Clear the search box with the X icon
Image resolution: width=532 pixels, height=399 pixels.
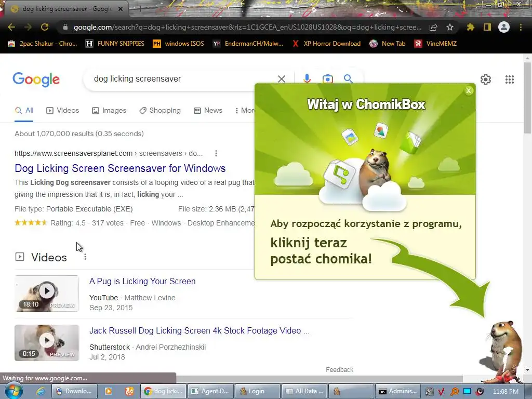click(x=281, y=79)
